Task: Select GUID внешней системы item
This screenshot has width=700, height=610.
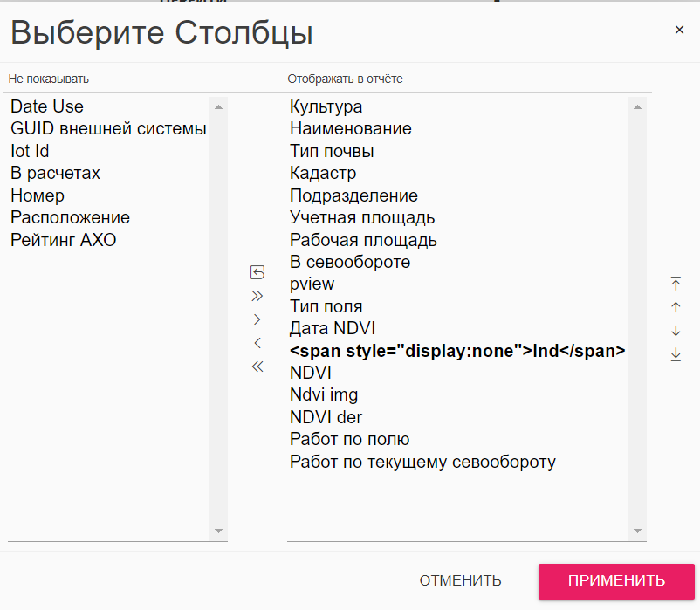Action: click(108, 129)
